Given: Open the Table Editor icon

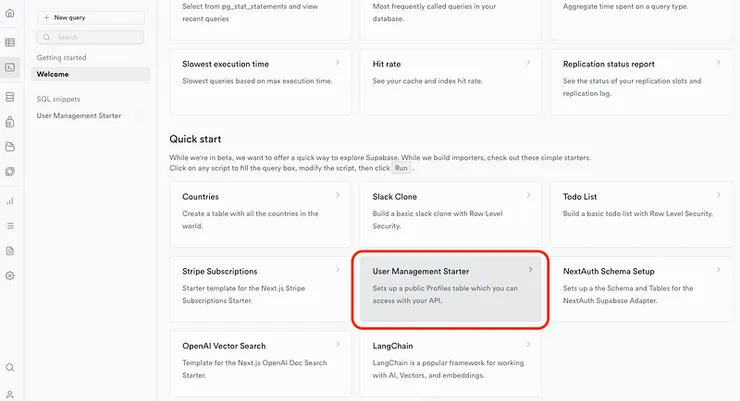Looking at the screenshot, I should coord(10,43).
